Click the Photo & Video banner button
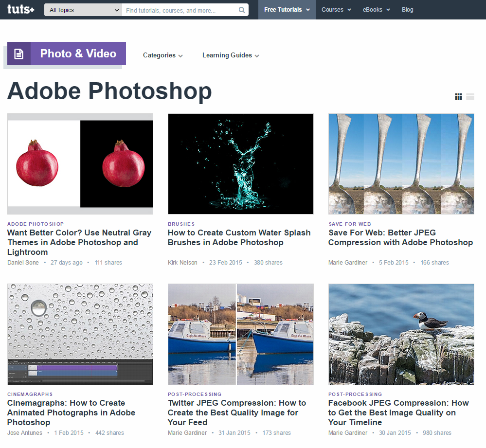486x448 pixels. pyautogui.click(x=78, y=54)
